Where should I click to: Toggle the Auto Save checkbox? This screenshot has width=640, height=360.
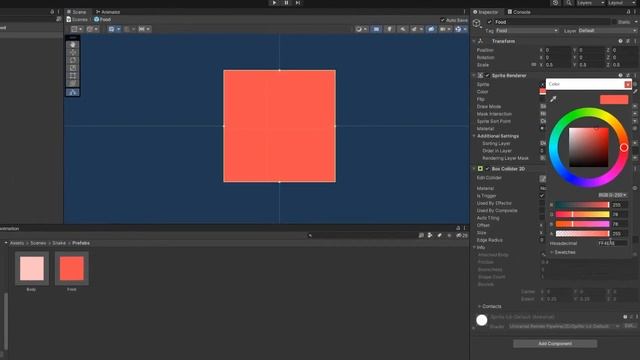pyautogui.click(x=442, y=20)
